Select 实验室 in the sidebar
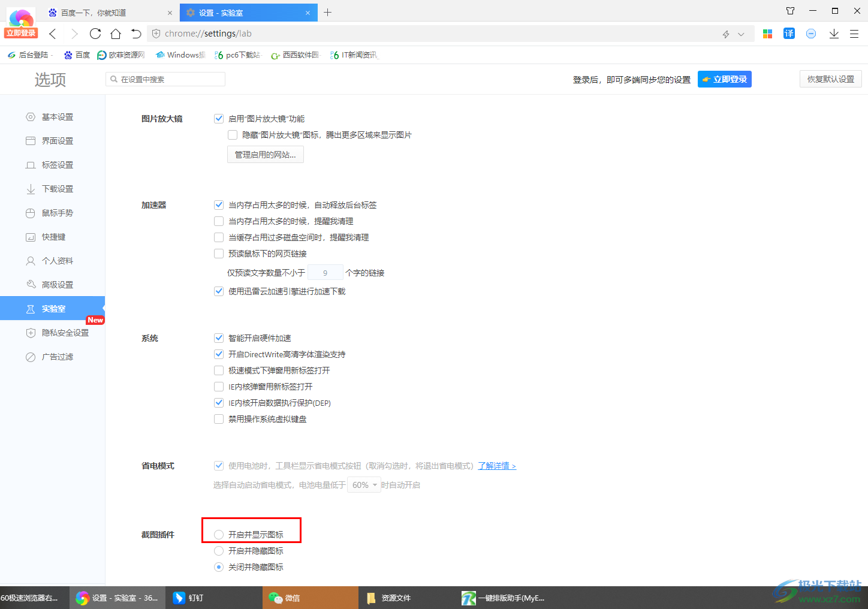 pyautogui.click(x=52, y=309)
